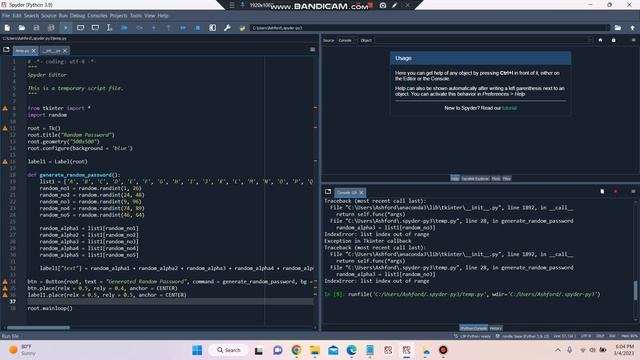The width and height of the screenshot is (640, 360).
Task: Click the LSP Python status indicator
Action: (x=472, y=336)
